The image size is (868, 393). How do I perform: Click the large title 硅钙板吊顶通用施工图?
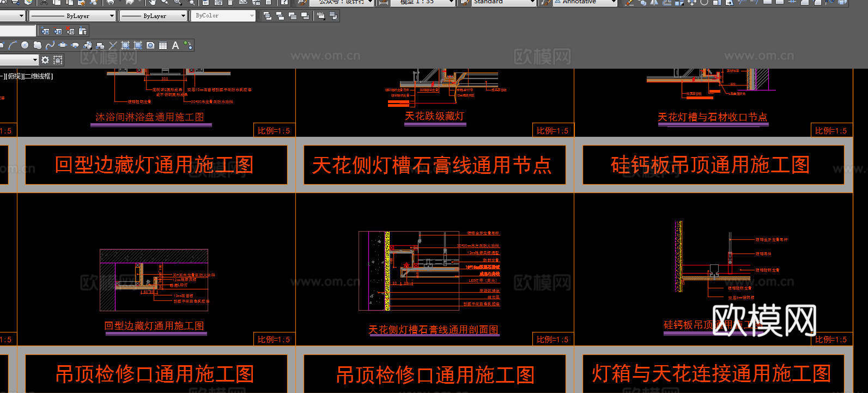click(711, 165)
